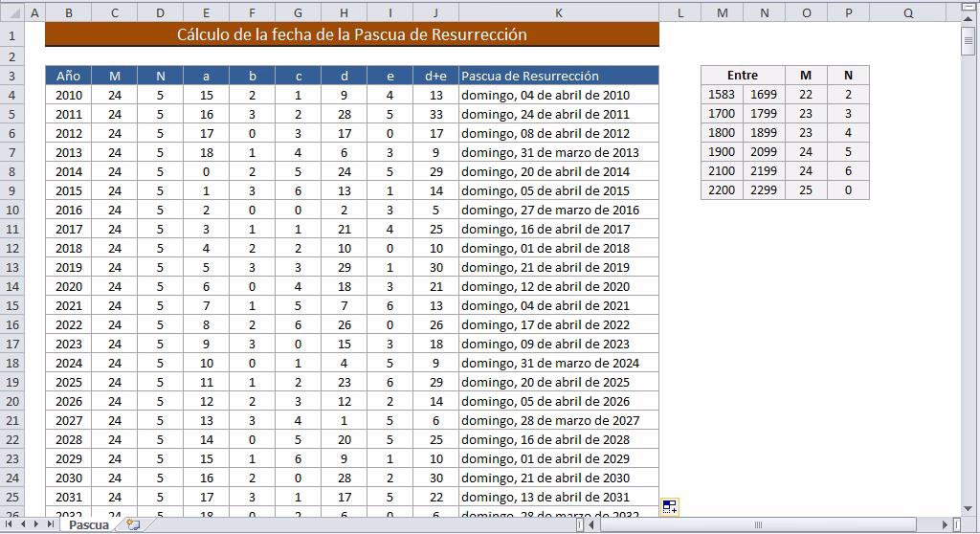This screenshot has width=980, height=534.
Task: Click the Select All corner box
Action: (x=11, y=12)
